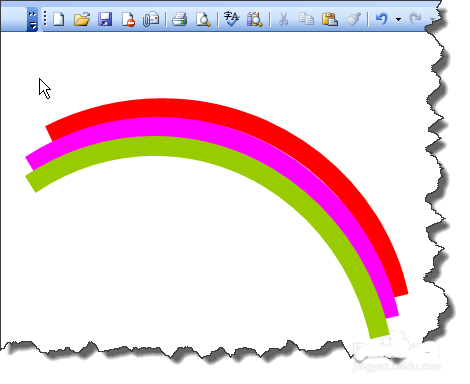
Task: Print the document using printer icon
Action: pyautogui.click(x=180, y=19)
